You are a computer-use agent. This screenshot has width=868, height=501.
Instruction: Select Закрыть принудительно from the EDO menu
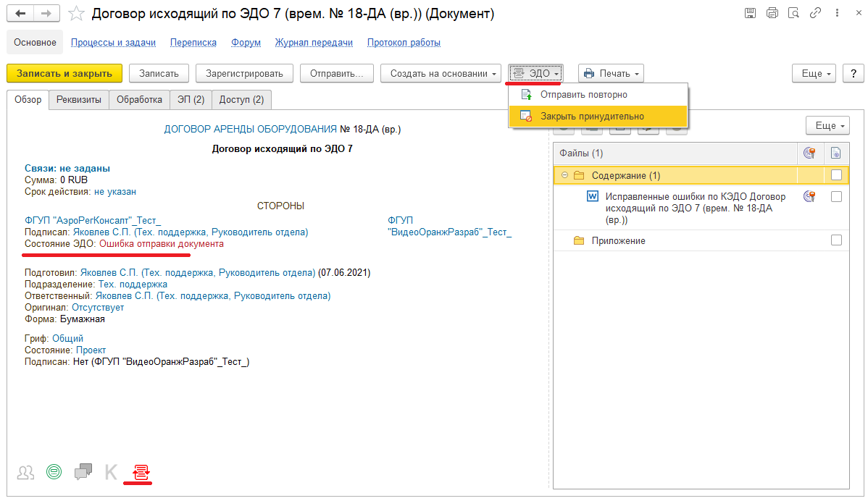coord(591,116)
